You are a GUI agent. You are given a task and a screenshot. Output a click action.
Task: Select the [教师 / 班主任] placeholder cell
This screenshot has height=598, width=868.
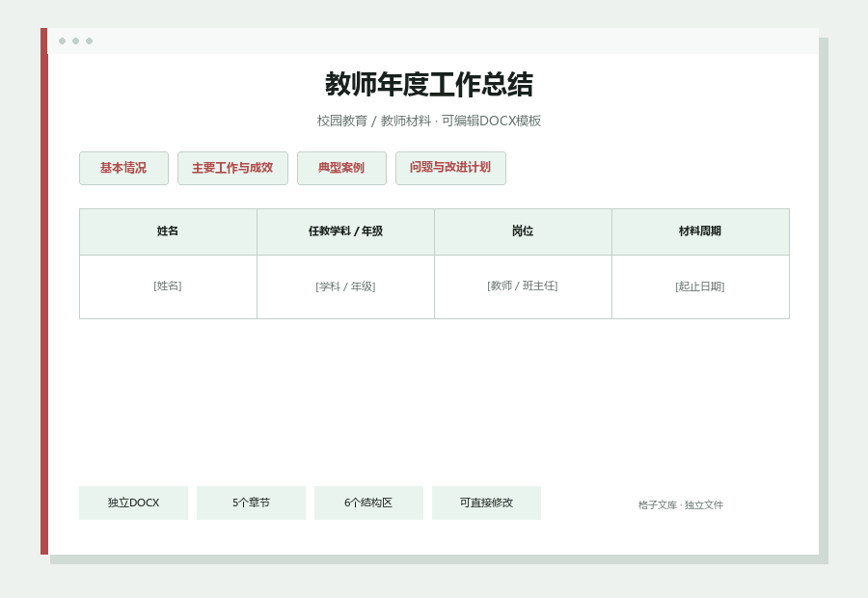(x=523, y=286)
